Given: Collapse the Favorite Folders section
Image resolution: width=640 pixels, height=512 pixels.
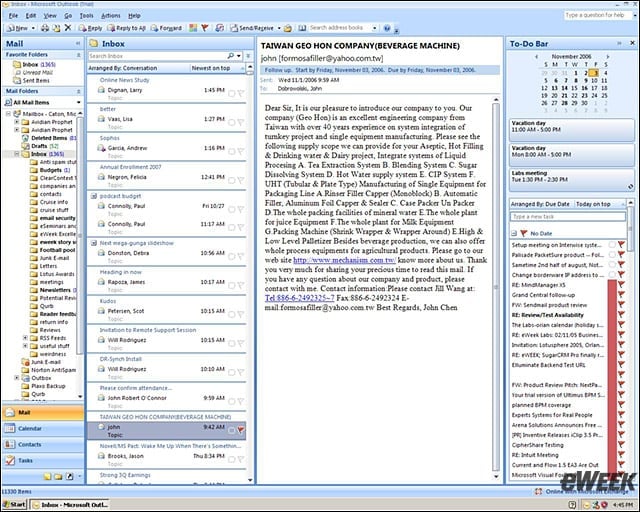Looking at the screenshot, I should (x=78, y=55).
